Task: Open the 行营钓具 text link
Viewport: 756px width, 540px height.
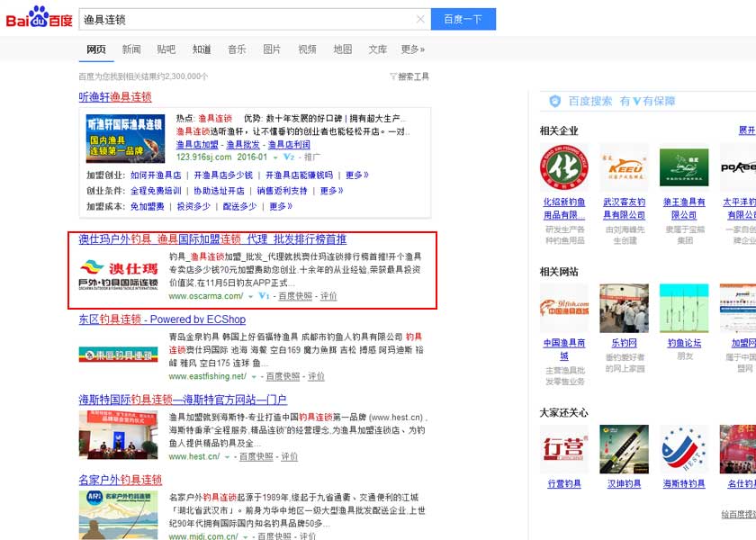Action: pos(564,483)
